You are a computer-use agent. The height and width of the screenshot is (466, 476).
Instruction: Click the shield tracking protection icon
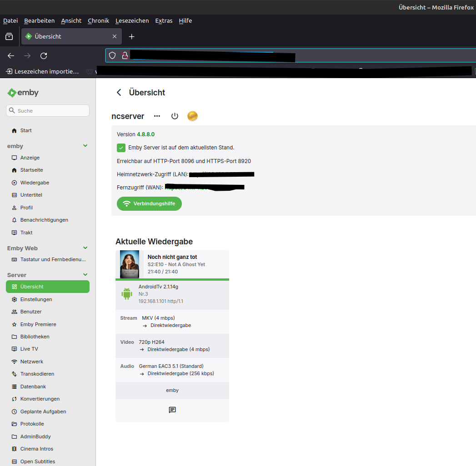coord(112,55)
